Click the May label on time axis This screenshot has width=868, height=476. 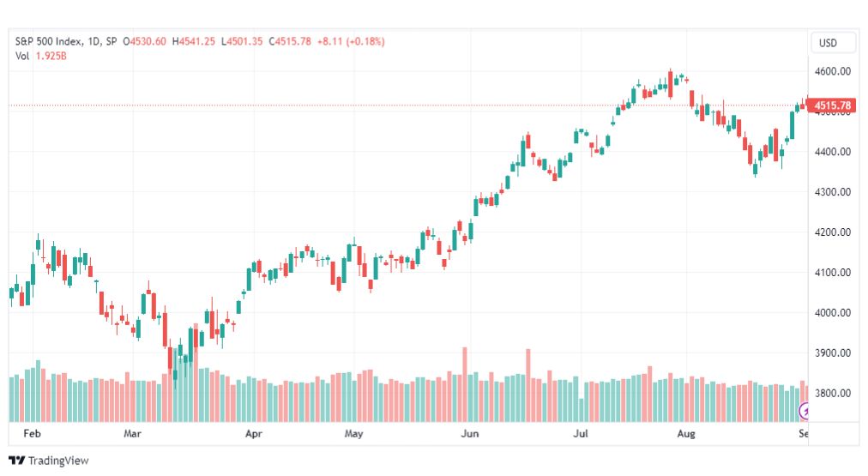click(x=353, y=433)
